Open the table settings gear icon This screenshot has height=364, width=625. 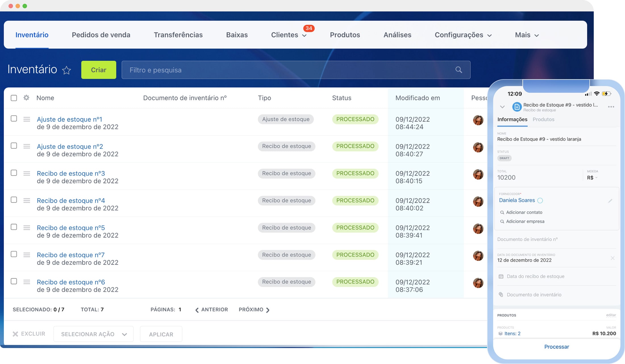26,98
